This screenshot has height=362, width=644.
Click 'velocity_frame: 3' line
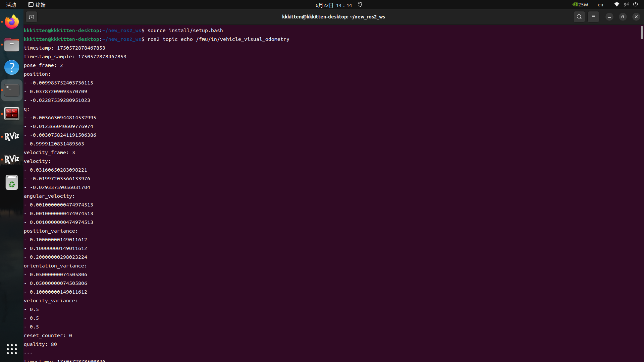click(49, 153)
